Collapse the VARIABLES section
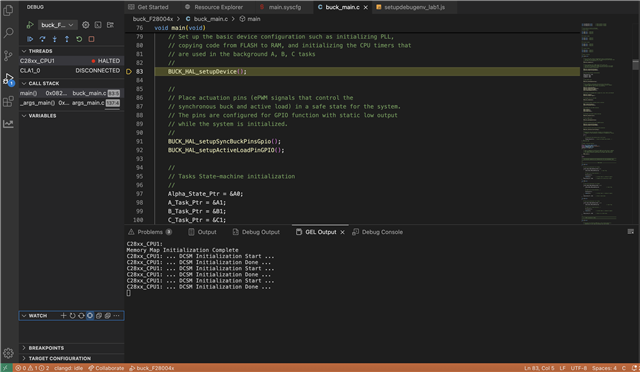This screenshot has height=372, width=640. point(71,116)
